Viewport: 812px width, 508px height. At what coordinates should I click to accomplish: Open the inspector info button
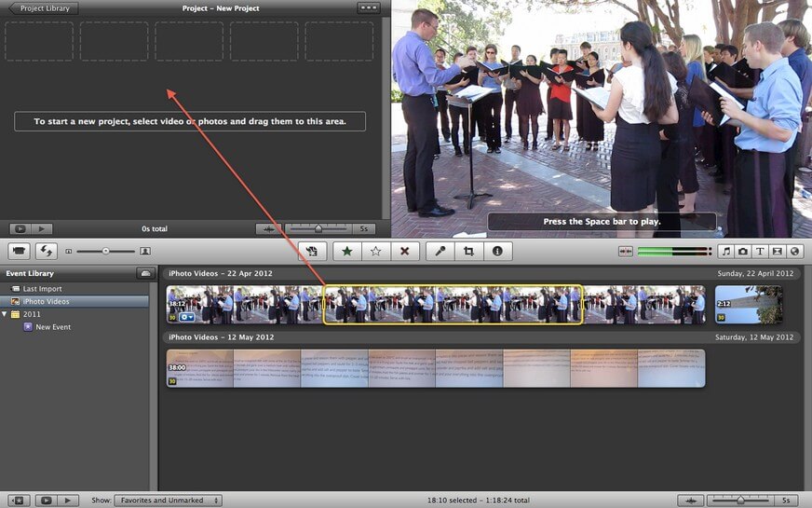pyautogui.click(x=497, y=252)
